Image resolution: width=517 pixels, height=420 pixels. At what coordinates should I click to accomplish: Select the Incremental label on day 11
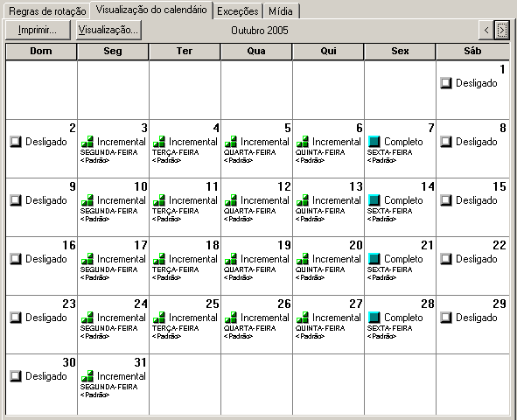pos(192,200)
